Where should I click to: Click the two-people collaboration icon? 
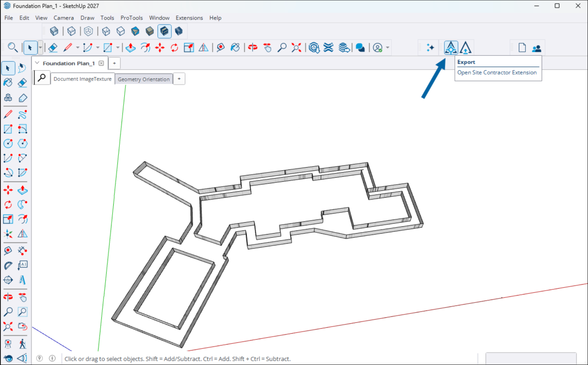536,48
